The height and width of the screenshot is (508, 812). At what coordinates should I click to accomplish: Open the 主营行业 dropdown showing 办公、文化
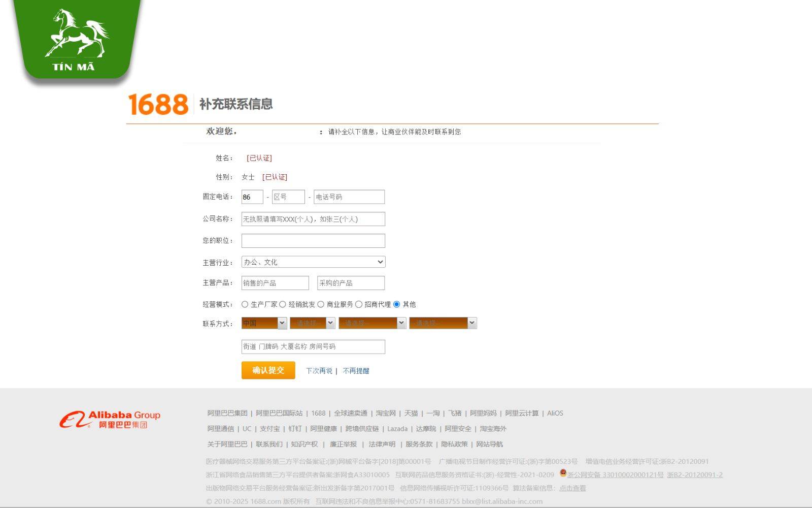[x=313, y=262]
